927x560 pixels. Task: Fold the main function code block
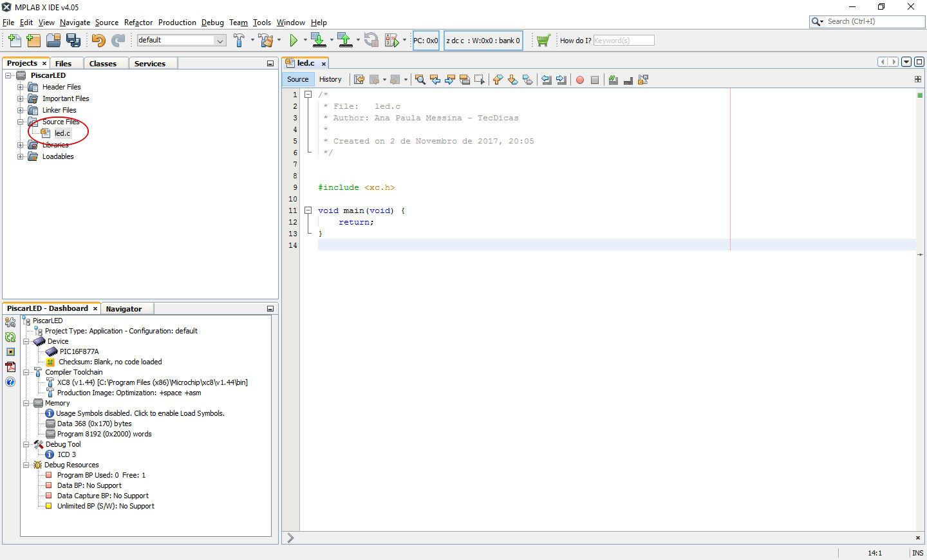(308, 210)
